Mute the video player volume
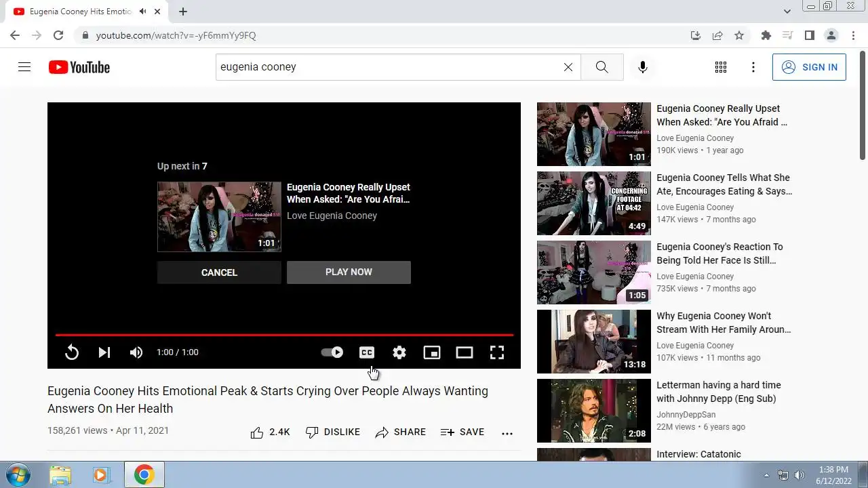 (136, 352)
